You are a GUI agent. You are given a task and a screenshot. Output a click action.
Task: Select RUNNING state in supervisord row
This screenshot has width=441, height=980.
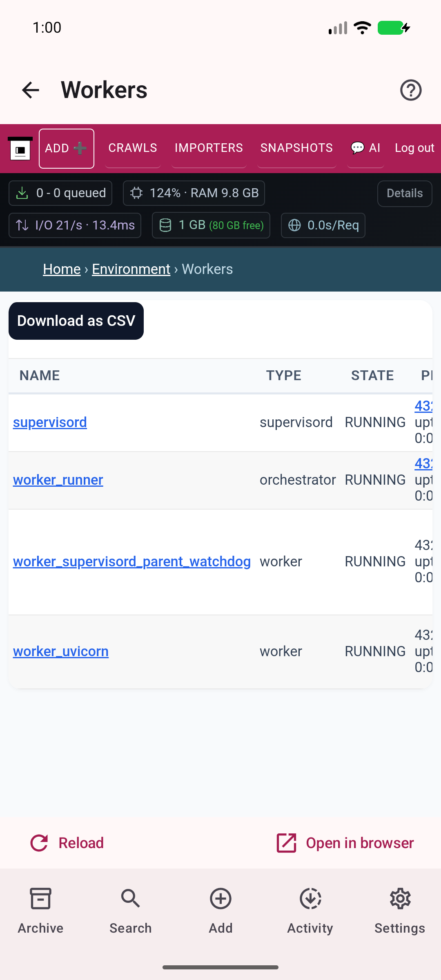pyautogui.click(x=375, y=423)
